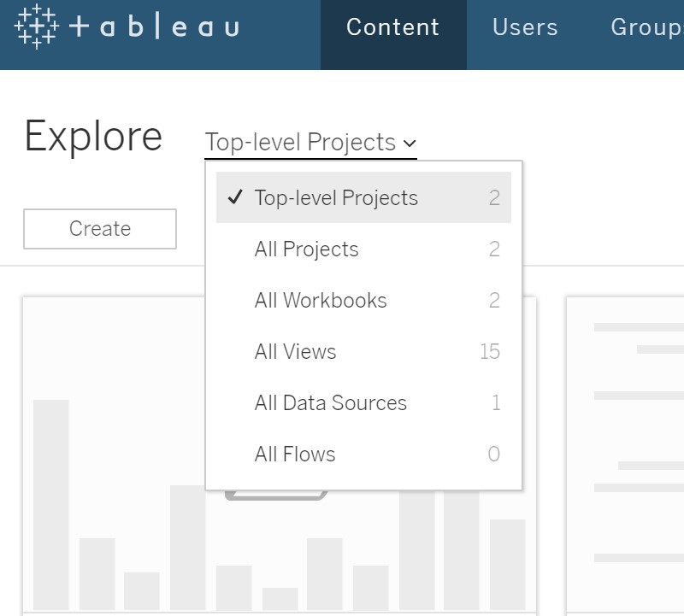
Task: Click the Create button
Action: point(100,229)
